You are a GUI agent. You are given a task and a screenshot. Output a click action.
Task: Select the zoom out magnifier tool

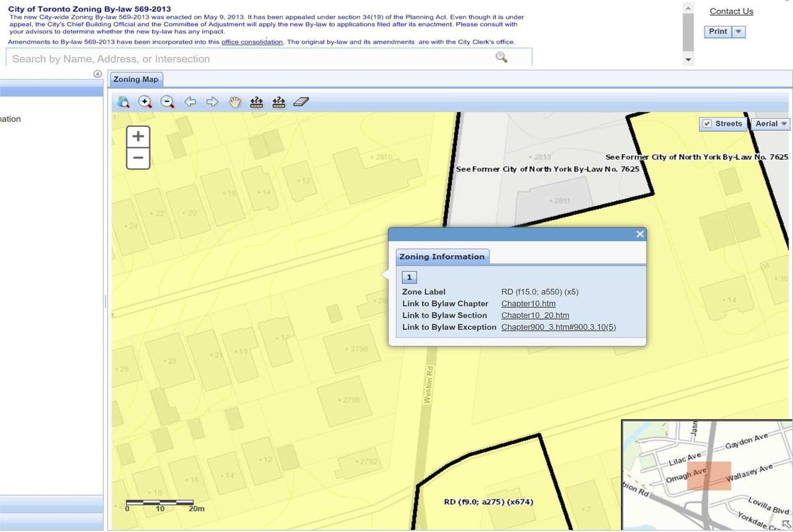click(168, 102)
